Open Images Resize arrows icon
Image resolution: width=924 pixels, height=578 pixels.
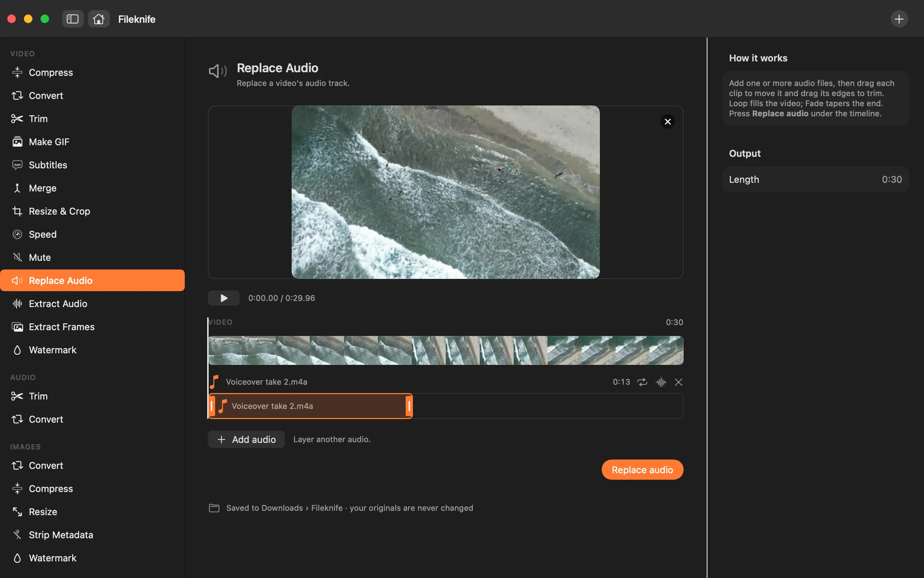point(17,512)
